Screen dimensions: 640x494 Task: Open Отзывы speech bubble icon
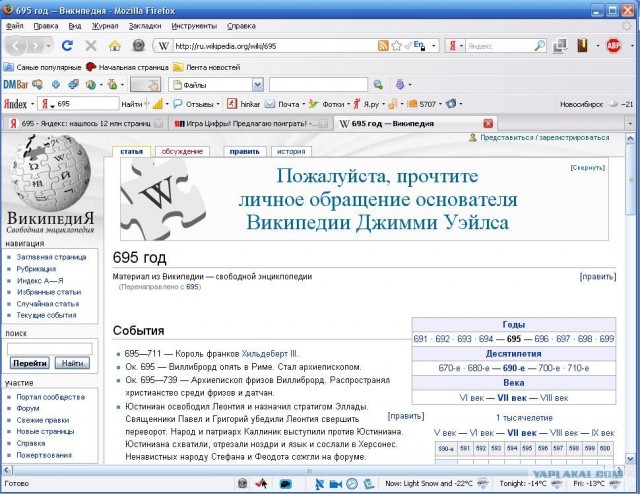click(x=177, y=104)
